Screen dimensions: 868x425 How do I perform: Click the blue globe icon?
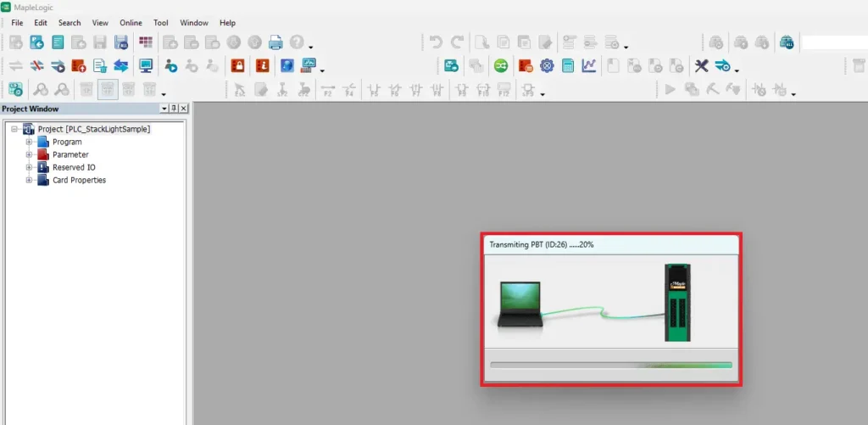point(287,66)
